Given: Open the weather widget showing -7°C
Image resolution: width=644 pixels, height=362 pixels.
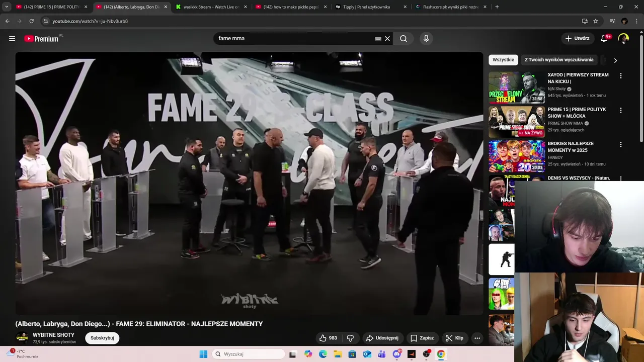Looking at the screenshot, I should tap(22, 353).
